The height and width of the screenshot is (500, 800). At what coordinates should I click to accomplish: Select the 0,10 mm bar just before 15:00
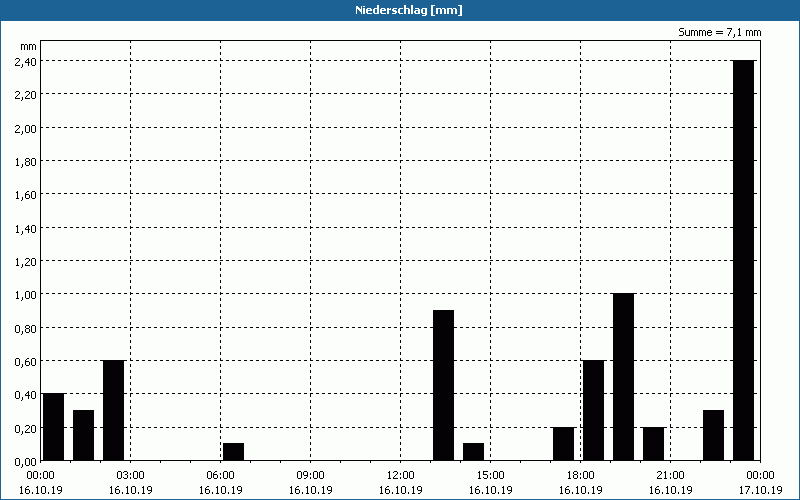pyautogui.click(x=473, y=452)
